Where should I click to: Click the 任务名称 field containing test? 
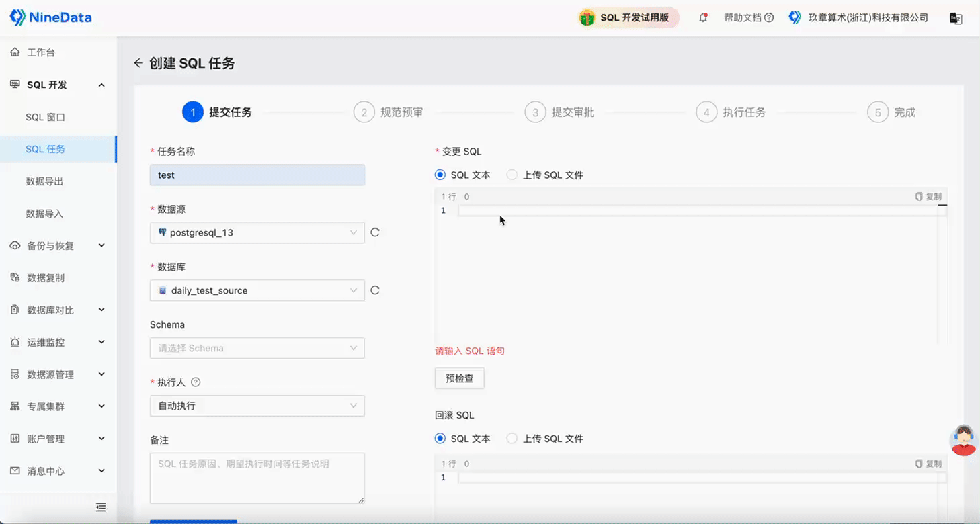[257, 175]
